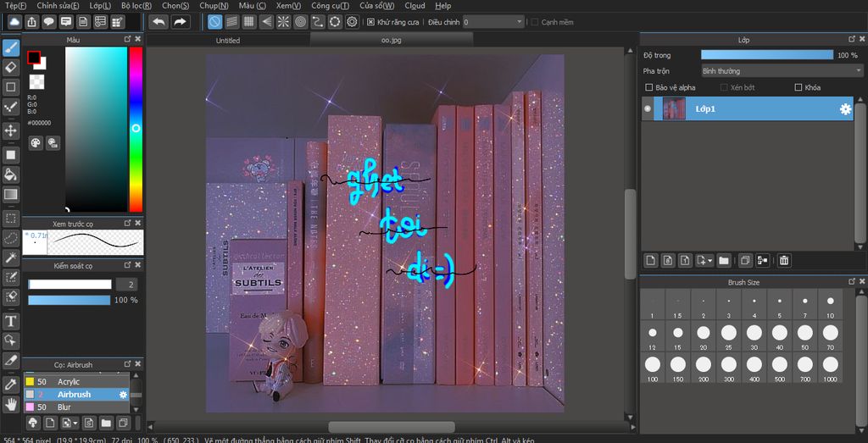Image resolution: width=868 pixels, height=443 pixels.
Task: Expand the add brush dropdown arrow in brush panel
Action: coord(75,424)
